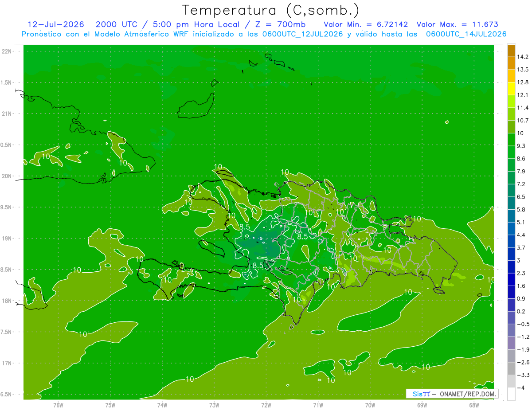Pick the dark blue swatch between 1.6 and 2.3
This screenshot has height=411, width=532.
511,280
